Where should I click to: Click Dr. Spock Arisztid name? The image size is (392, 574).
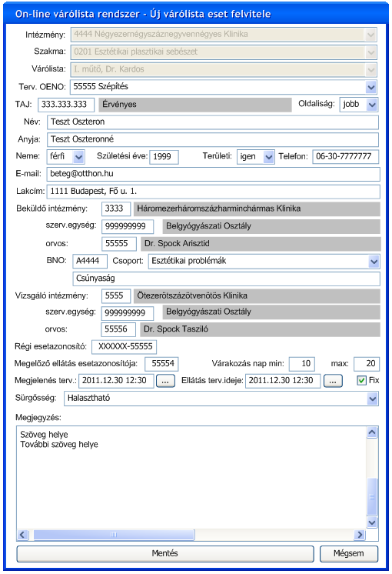(177, 244)
